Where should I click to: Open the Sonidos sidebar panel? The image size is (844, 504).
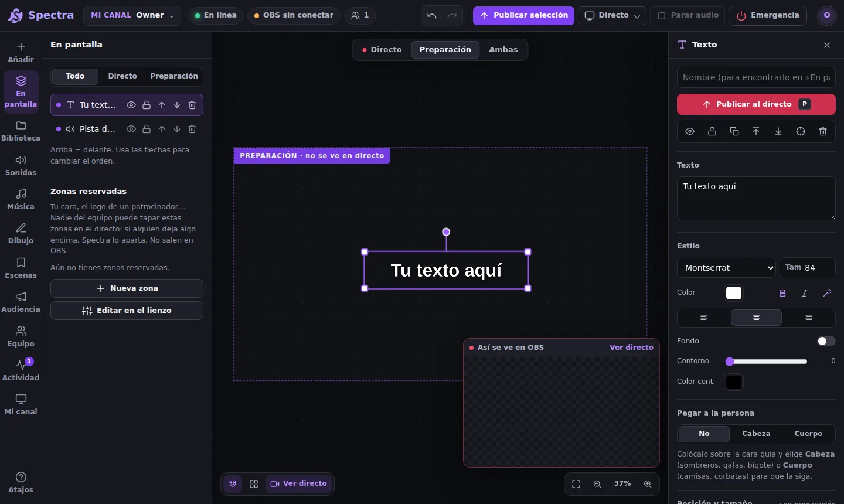pos(21,166)
